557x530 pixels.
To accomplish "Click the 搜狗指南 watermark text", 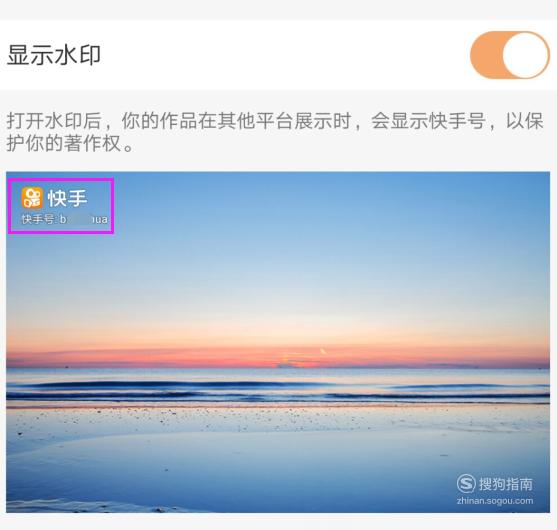I will tap(505, 484).
